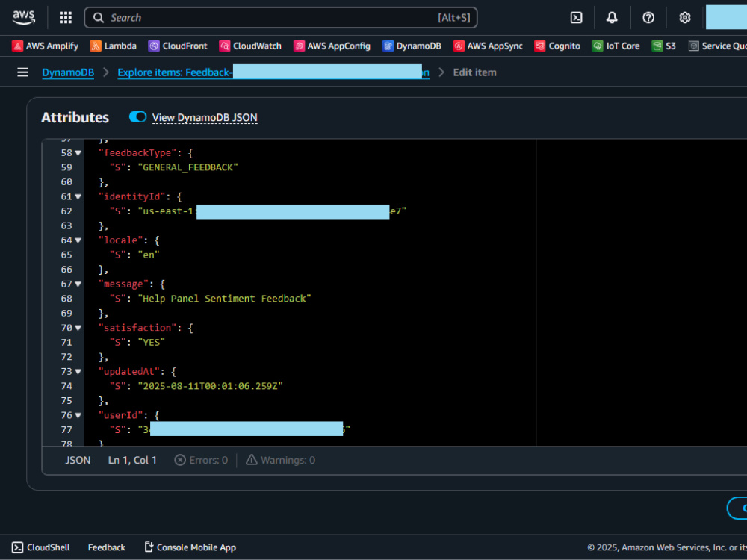747x560 pixels.
Task: Click the View DynamoDB JSON label
Action: (205, 118)
